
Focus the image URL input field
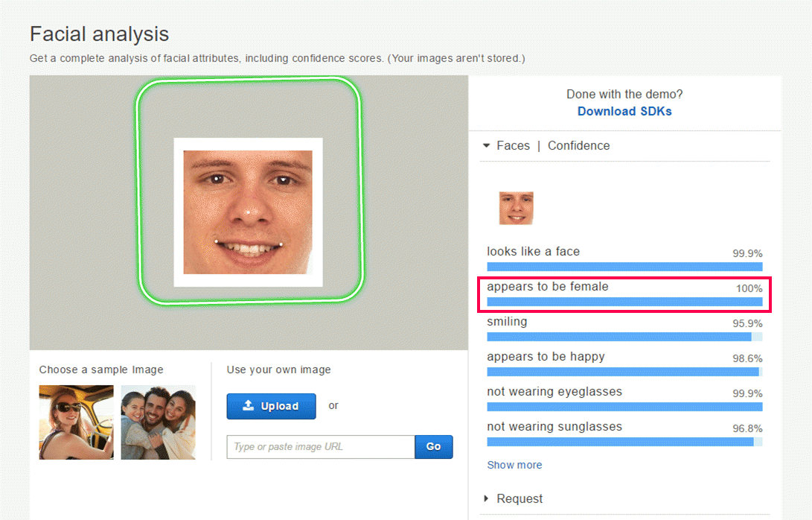[x=321, y=446]
